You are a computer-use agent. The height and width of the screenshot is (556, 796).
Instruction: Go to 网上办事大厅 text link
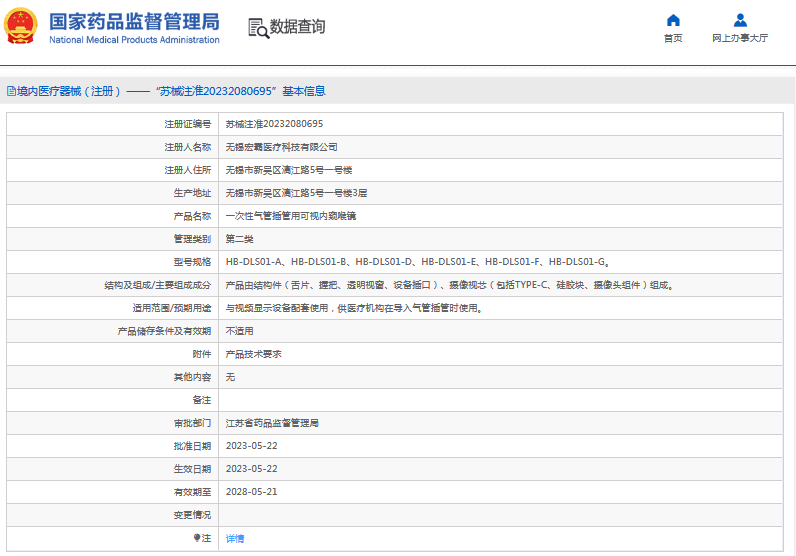click(x=740, y=38)
